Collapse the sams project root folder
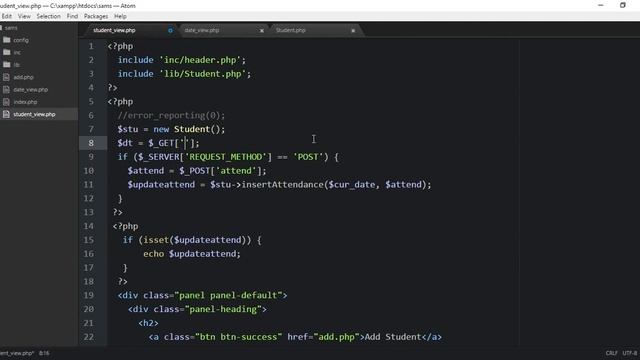 pos(11,28)
